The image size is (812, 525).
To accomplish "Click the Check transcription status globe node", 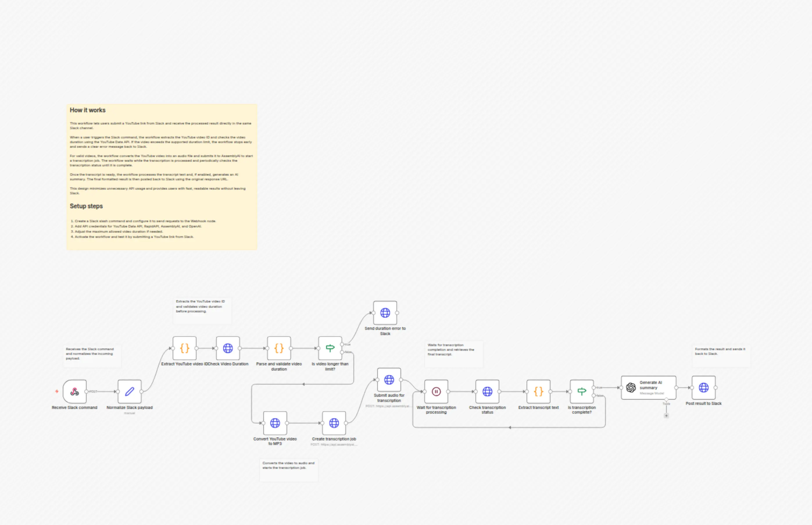I will click(x=487, y=391).
